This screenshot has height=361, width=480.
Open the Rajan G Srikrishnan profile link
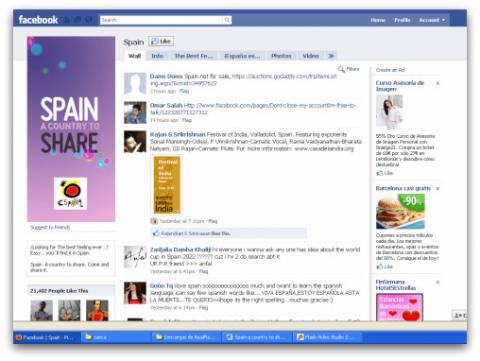pyautogui.click(x=178, y=134)
